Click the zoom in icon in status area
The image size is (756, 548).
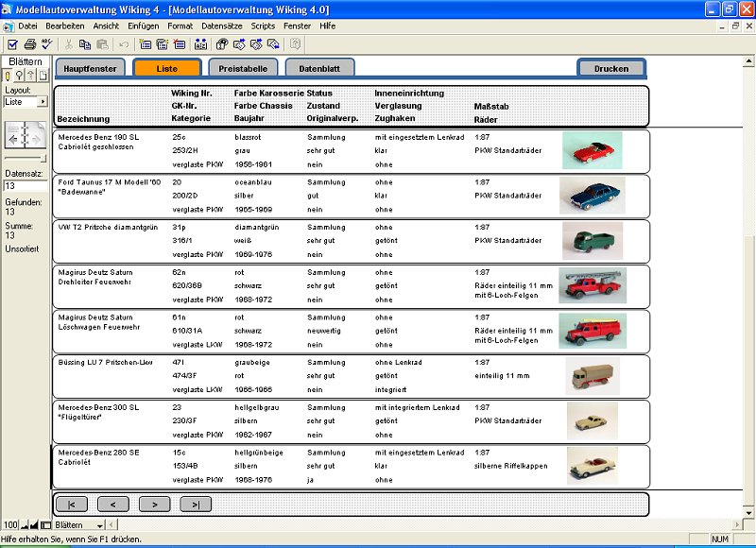pyautogui.click(x=34, y=525)
